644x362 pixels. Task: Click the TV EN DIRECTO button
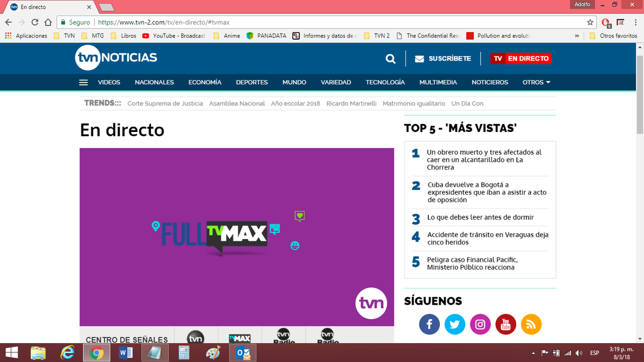[521, 58]
